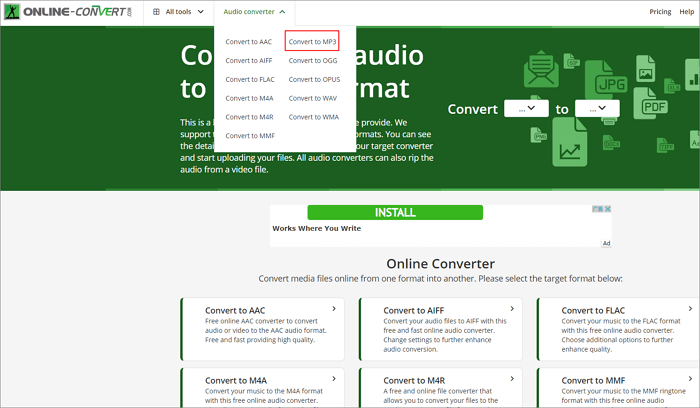Pick Convert to FLAC in the dropdown menu
Viewport: 700px width, 408px height.
point(250,79)
